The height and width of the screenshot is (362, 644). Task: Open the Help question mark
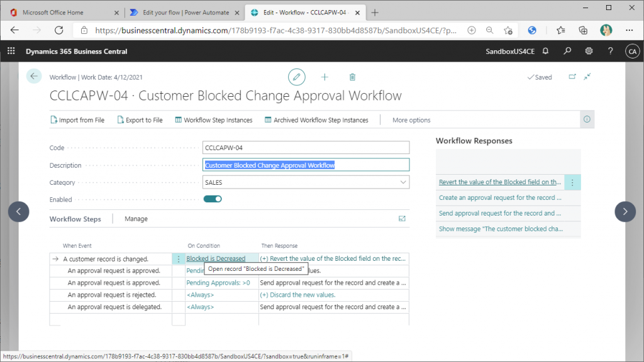point(610,51)
